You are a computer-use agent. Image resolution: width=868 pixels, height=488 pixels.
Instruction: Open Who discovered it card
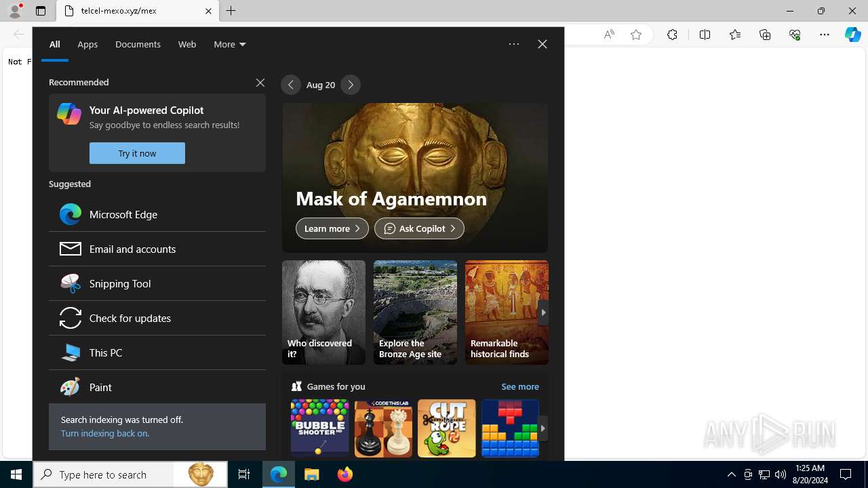click(x=323, y=312)
